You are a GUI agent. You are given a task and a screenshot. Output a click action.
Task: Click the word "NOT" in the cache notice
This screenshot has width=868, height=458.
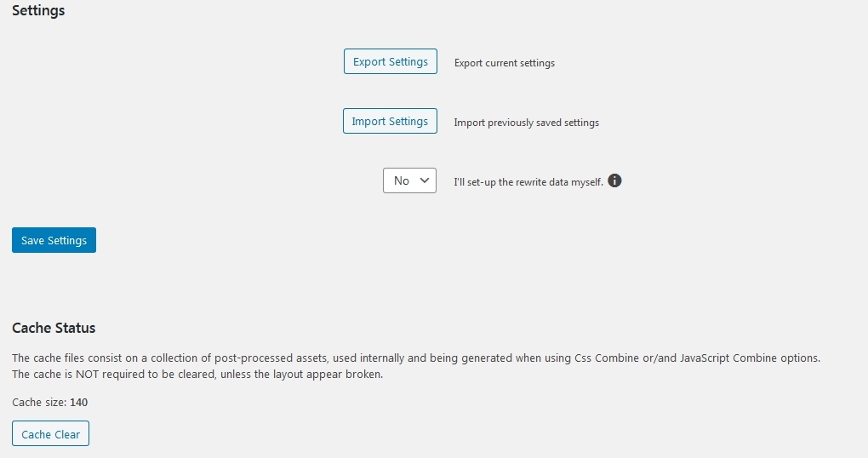(87, 375)
